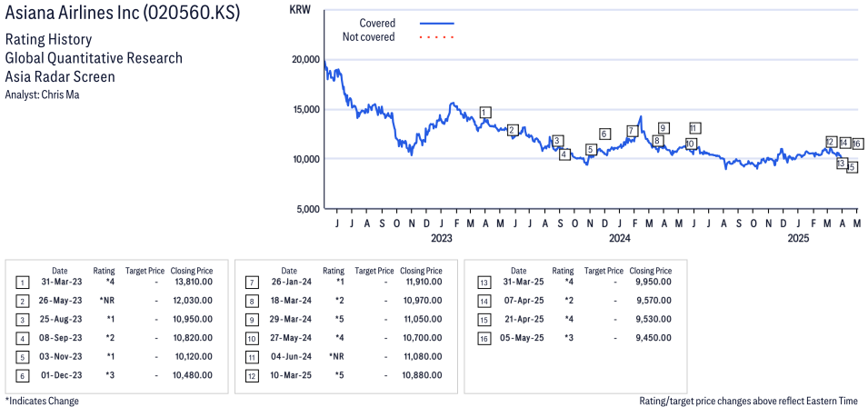Screen dimensions: 868x407
Task: Select chart marker 6 above the price line
Action: point(604,134)
